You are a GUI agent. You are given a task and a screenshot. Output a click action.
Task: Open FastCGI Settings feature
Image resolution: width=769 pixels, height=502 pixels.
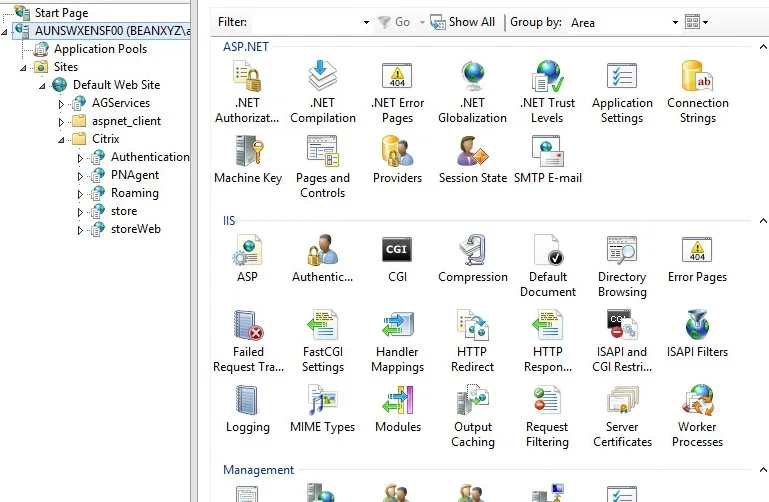point(323,341)
